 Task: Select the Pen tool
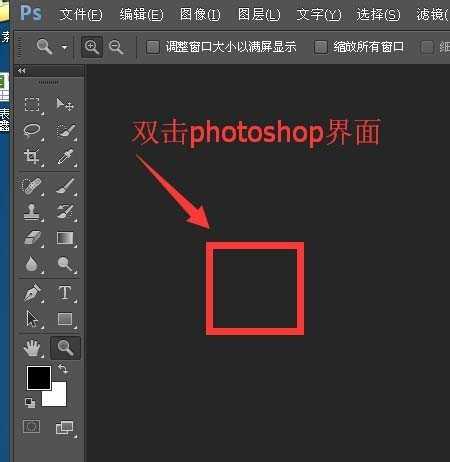tap(32, 293)
